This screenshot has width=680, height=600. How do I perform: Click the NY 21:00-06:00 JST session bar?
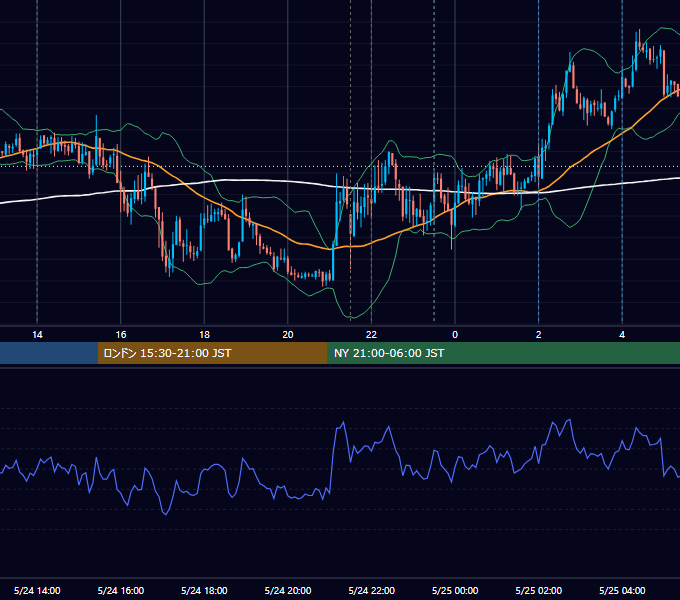point(503,353)
